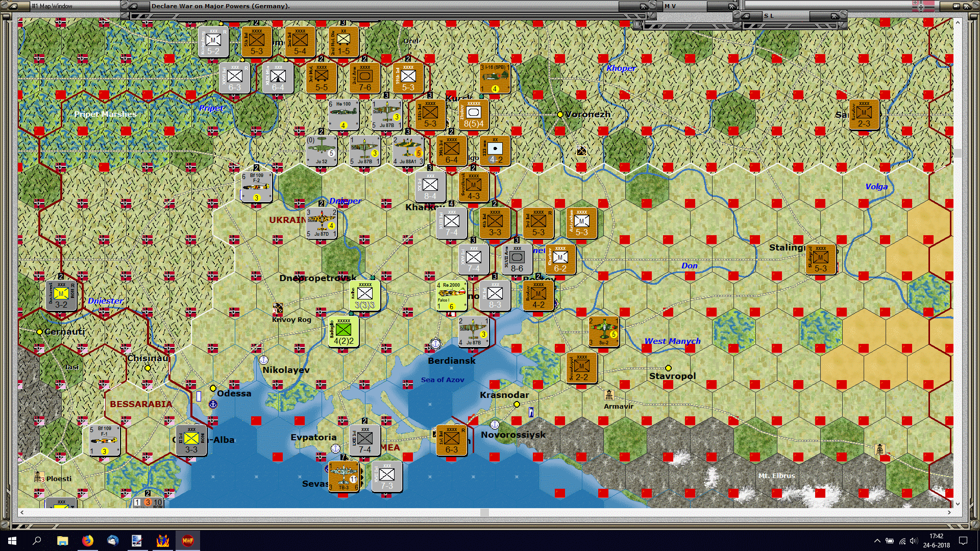Switch to the MWiF game taskbar icon
980x551 pixels.
click(x=187, y=540)
